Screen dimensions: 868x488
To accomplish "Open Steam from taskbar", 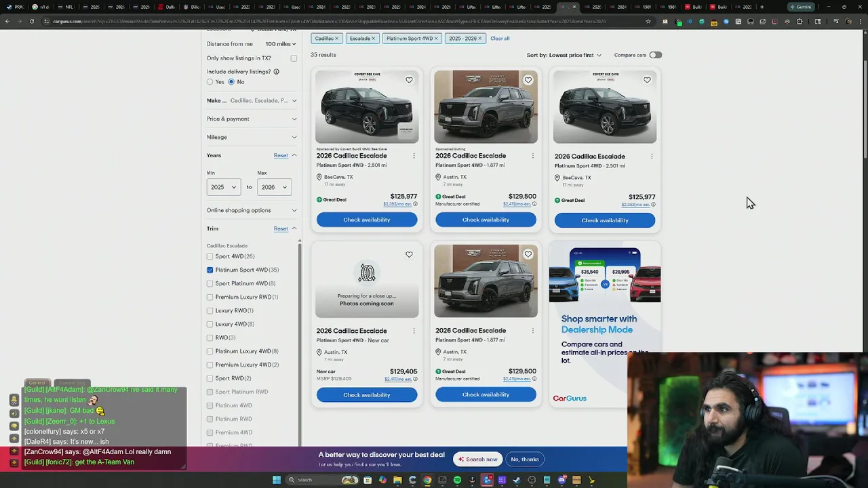I will tap(517, 480).
